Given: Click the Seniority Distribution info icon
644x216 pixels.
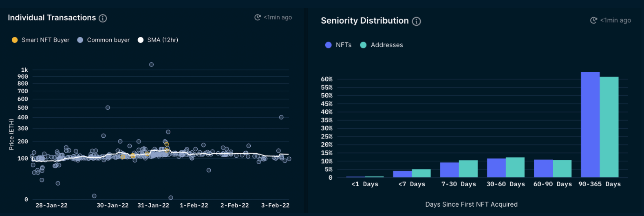Looking at the screenshot, I should pos(416,21).
